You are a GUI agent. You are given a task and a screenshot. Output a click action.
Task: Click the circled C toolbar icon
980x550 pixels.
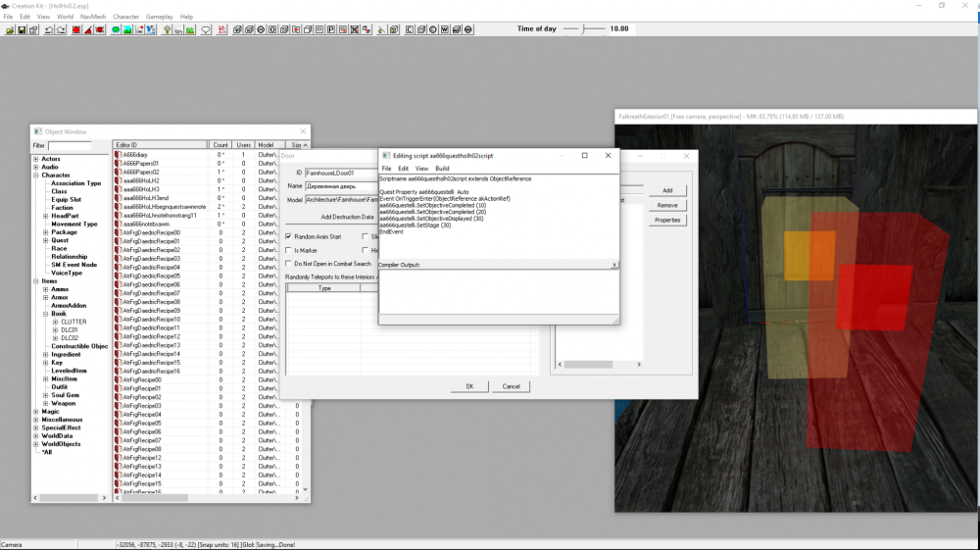[432, 29]
